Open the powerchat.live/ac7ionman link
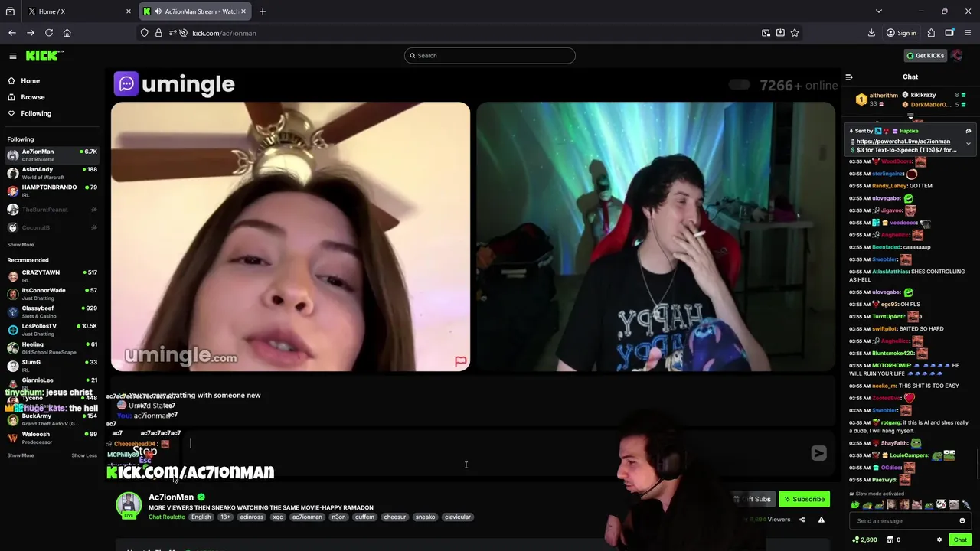This screenshot has width=980, height=551. coord(903,142)
